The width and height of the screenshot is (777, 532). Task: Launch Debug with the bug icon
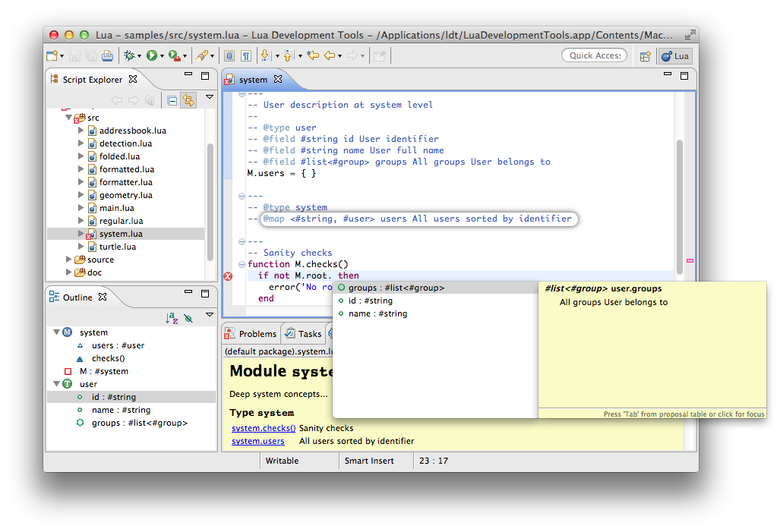click(x=129, y=55)
